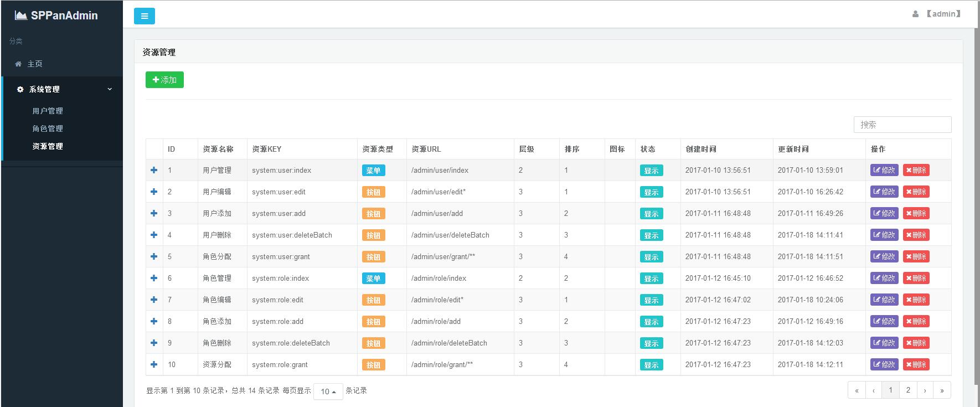Image resolution: width=980 pixels, height=407 pixels.
Task: Click the /admin/user/grant/** URL cell
Action: (460, 256)
